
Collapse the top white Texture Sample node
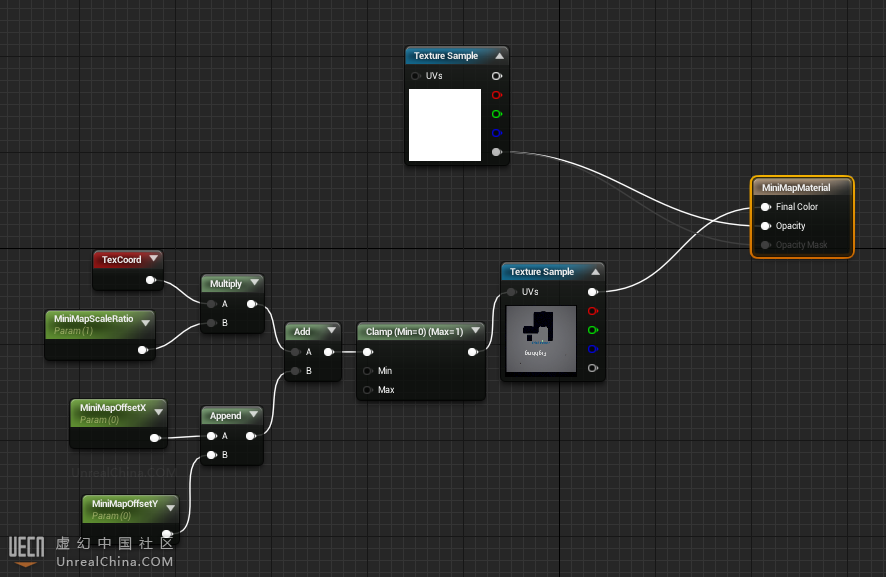pyautogui.click(x=499, y=56)
